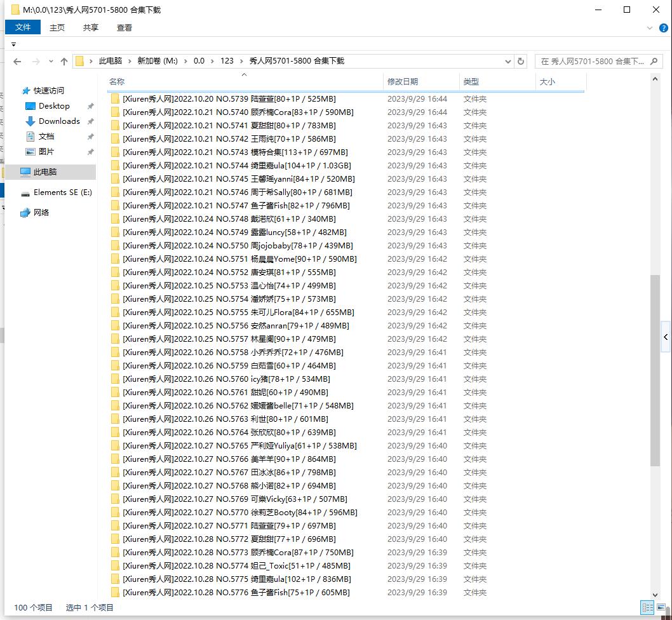
Task: Click the folder icon in address bar
Action: coord(80,62)
